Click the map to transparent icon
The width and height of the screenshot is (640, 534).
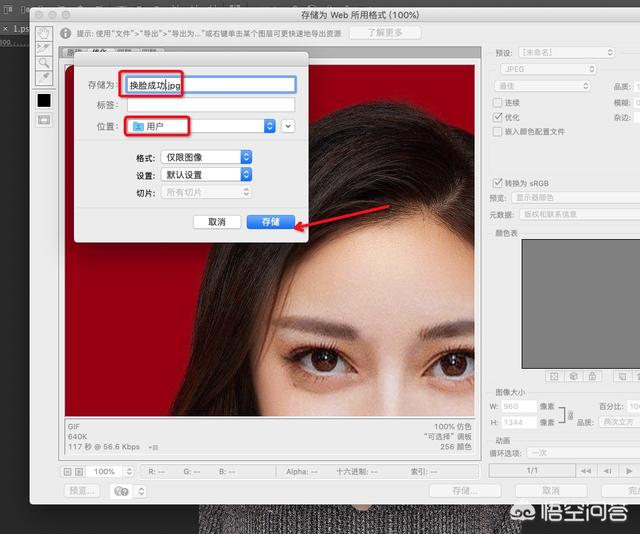554,376
